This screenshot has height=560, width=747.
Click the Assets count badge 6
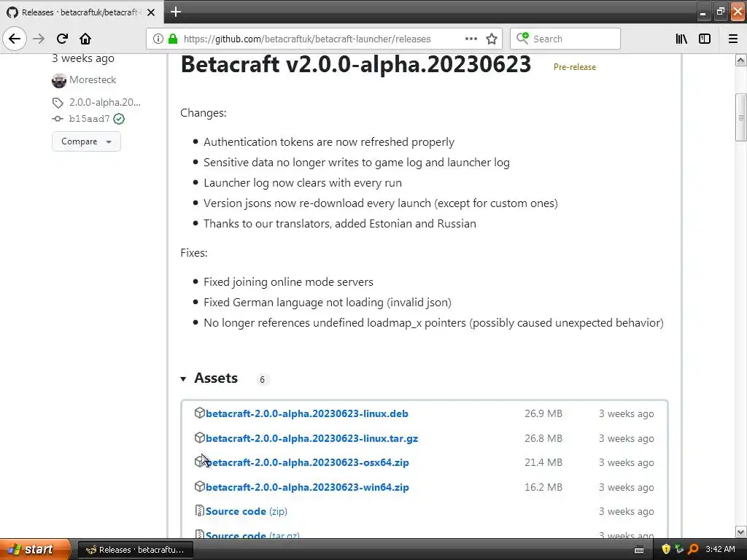[x=262, y=379]
